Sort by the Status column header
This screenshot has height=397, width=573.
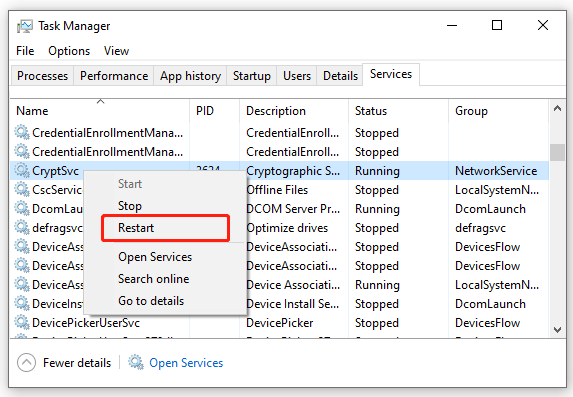(x=398, y=111)
